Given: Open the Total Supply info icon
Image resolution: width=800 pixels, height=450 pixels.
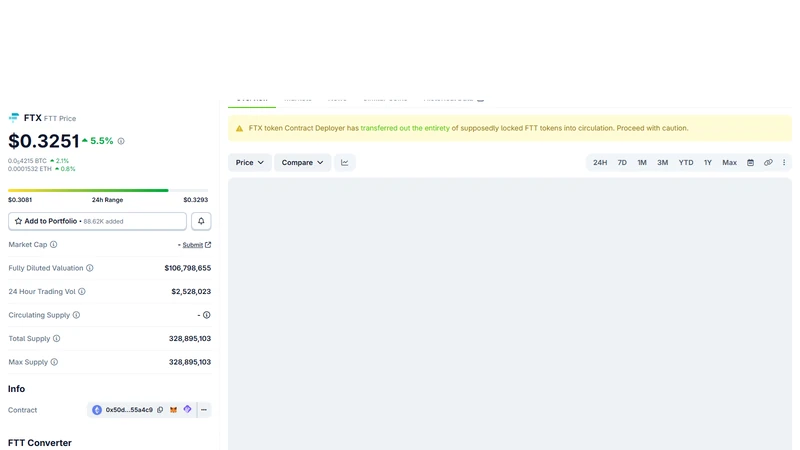Looking at the screenshot, I should click(x=57, y=338).
